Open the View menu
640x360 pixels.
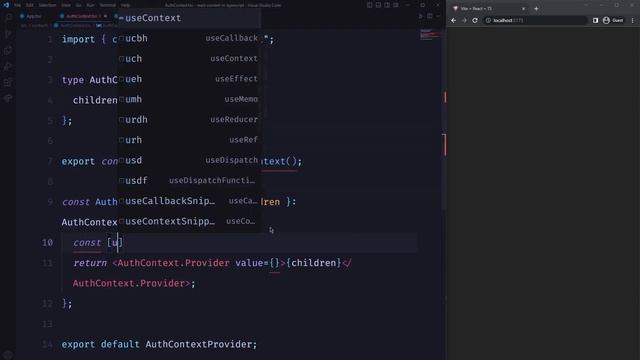click(66, 5)
